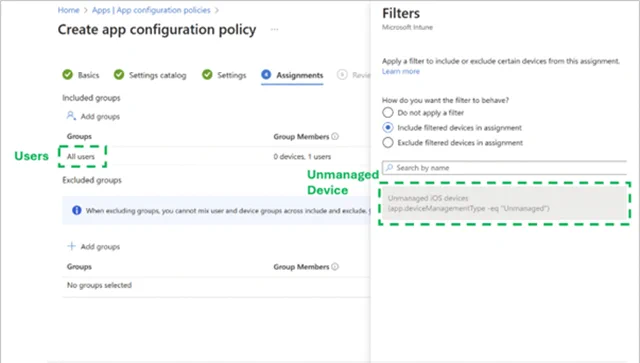Screen dimensions: 640x363
Task: Click the '0 devices, 1 users' cell
Action: click(x=302, y=156)
